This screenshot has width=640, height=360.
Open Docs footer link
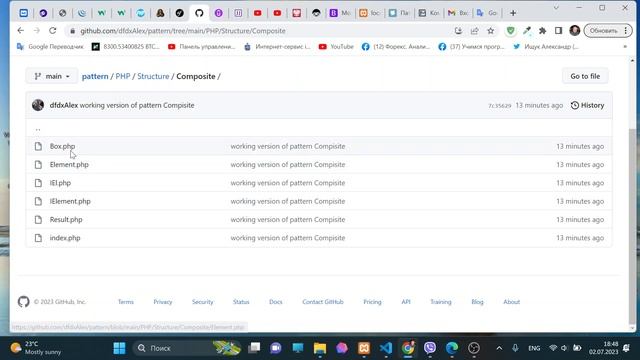(x=276, y=302)
